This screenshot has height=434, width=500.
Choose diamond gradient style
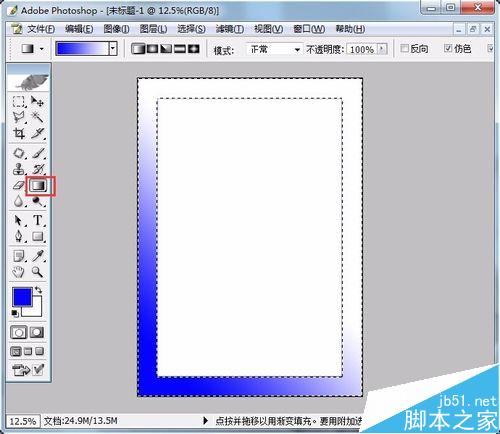point(193,49)
